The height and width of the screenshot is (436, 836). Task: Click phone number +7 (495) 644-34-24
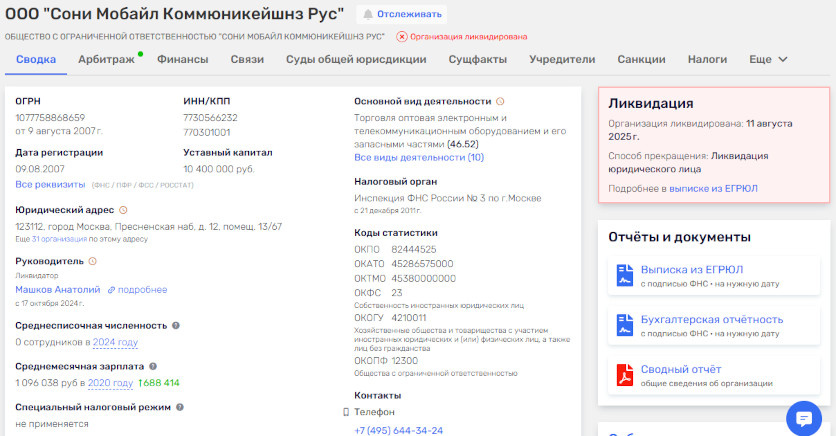(x=399, y=430)
